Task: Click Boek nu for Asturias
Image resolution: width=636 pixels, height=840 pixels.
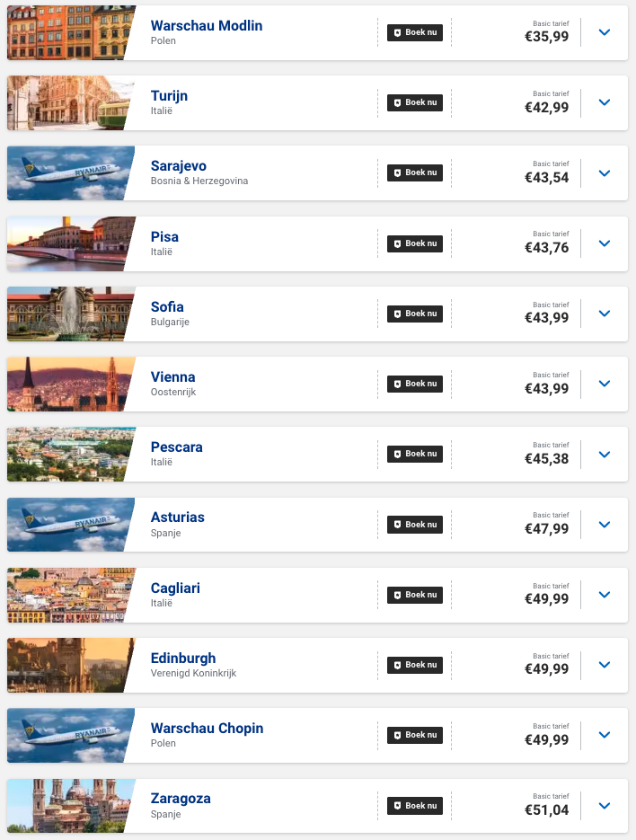Action: click(415, 524)
